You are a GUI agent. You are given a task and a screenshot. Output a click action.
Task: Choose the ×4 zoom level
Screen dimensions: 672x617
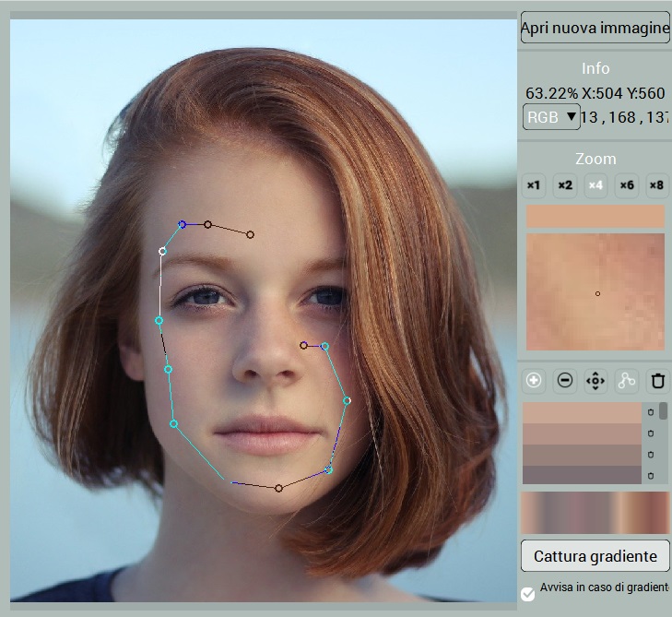[595, 185]
